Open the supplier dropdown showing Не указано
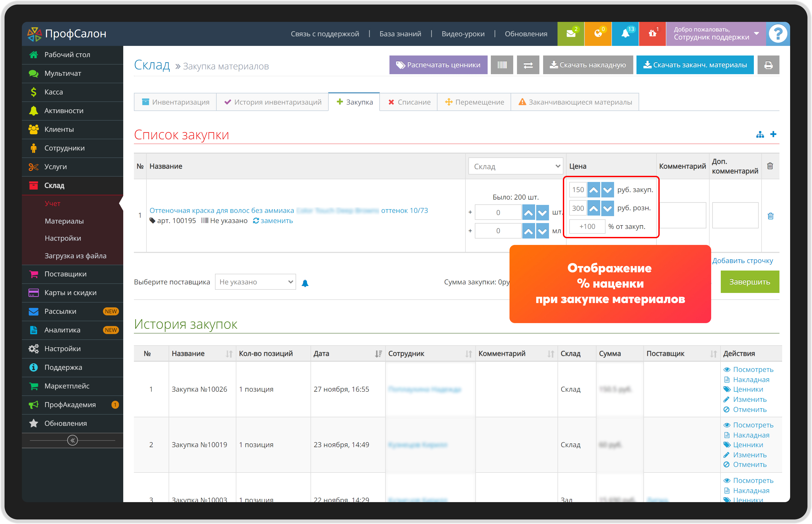This screenshot has height=524, width=812. tap(256, 282)
